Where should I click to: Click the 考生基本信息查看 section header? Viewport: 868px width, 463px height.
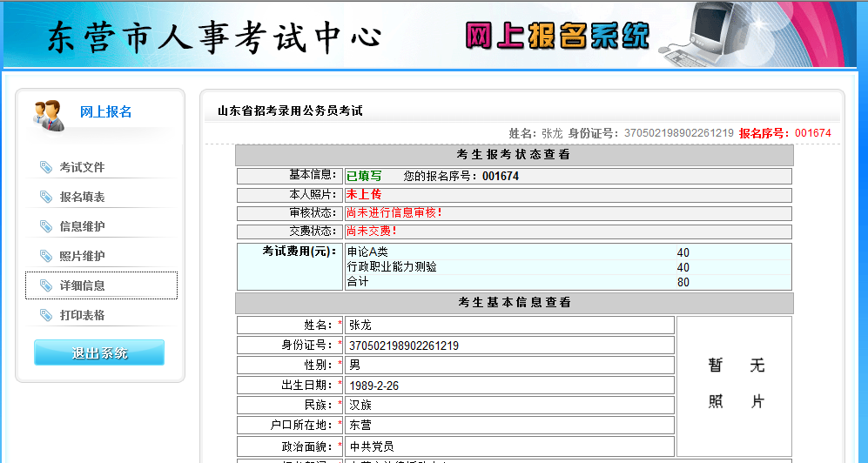(514, 302)
